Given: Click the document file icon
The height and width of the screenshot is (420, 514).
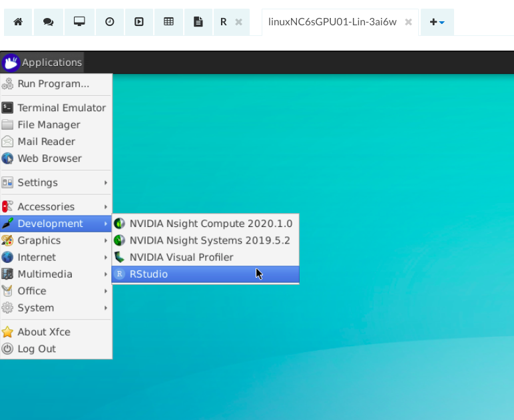Looking at the screenshot, I should [198, 22].
